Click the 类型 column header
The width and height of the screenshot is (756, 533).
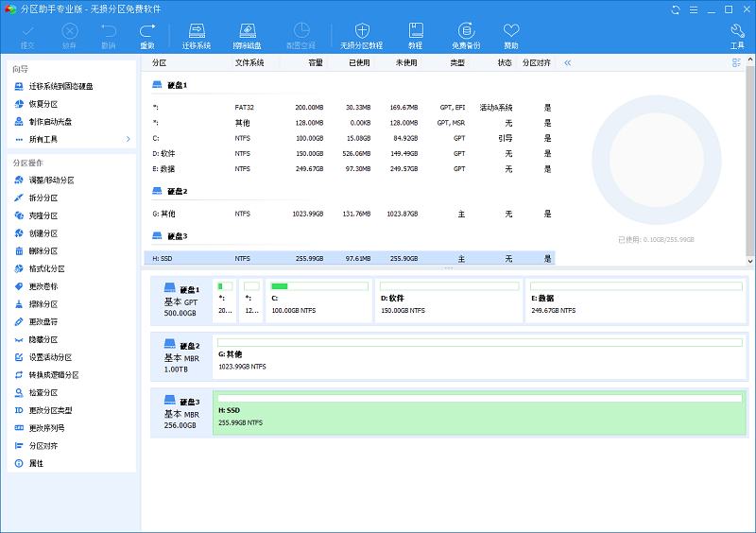click(x=457, y=62)
